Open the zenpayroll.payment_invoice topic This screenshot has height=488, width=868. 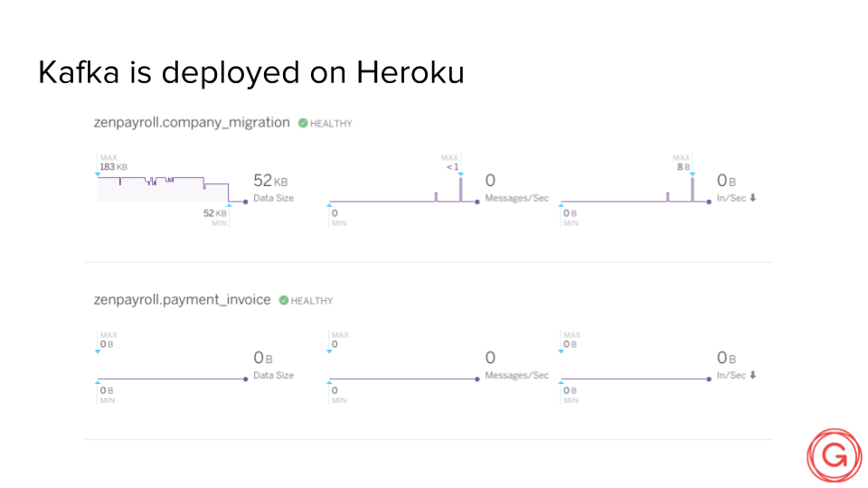(182, 299)
